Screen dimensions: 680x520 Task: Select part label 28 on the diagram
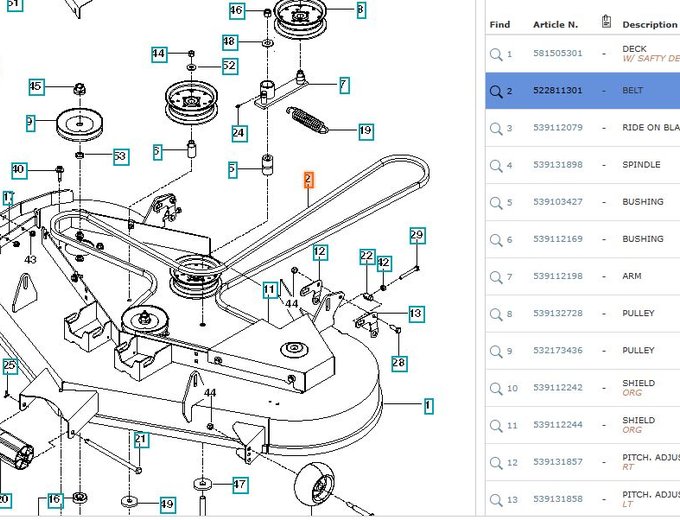(399, 363)
